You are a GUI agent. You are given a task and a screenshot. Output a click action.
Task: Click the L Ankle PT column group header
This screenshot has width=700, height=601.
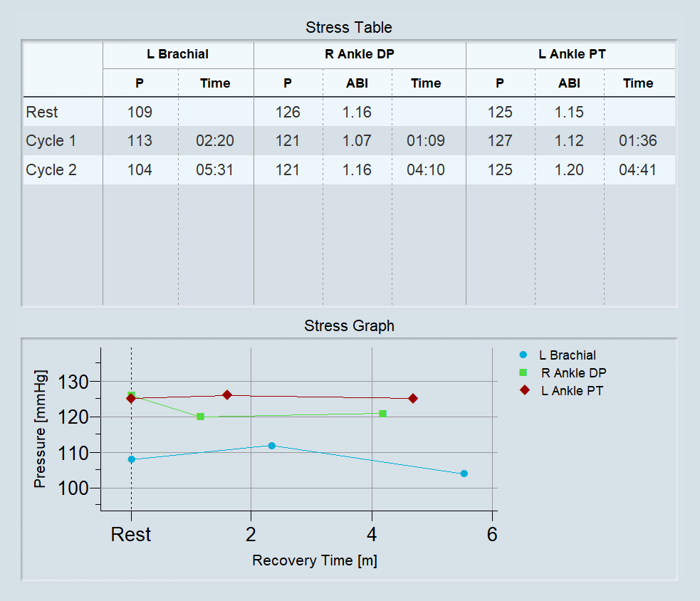pos(572,54)
